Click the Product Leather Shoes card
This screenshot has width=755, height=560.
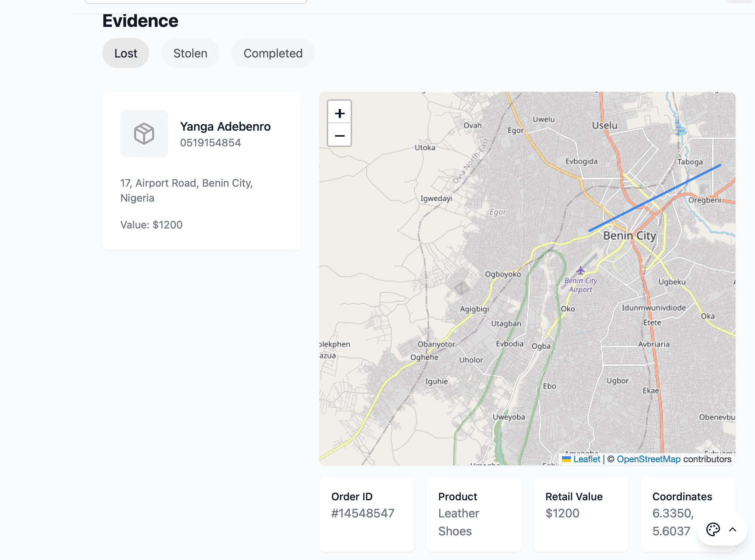click(473, 514)
